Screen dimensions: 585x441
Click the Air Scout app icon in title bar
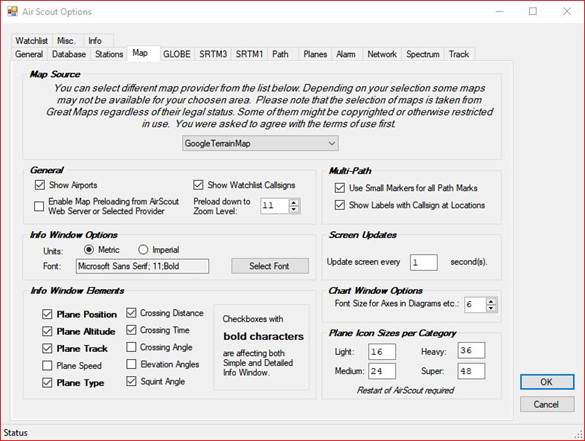pos(12,11)
